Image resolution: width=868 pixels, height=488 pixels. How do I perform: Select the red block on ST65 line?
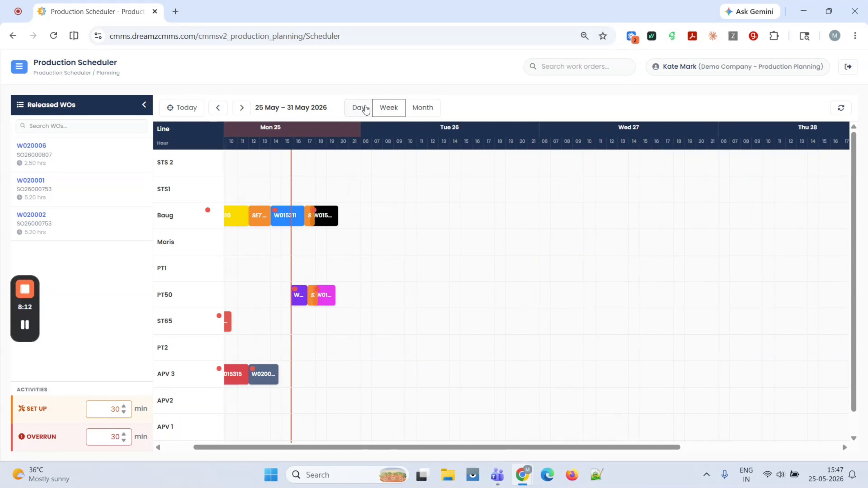pos(227,321)
